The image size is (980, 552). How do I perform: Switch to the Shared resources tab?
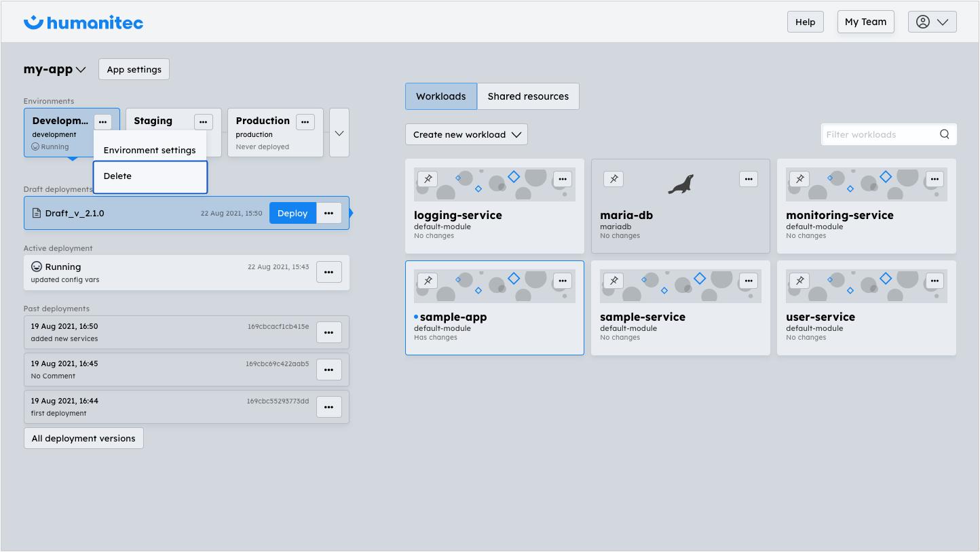pyautogui.click(x=527, y=96)
